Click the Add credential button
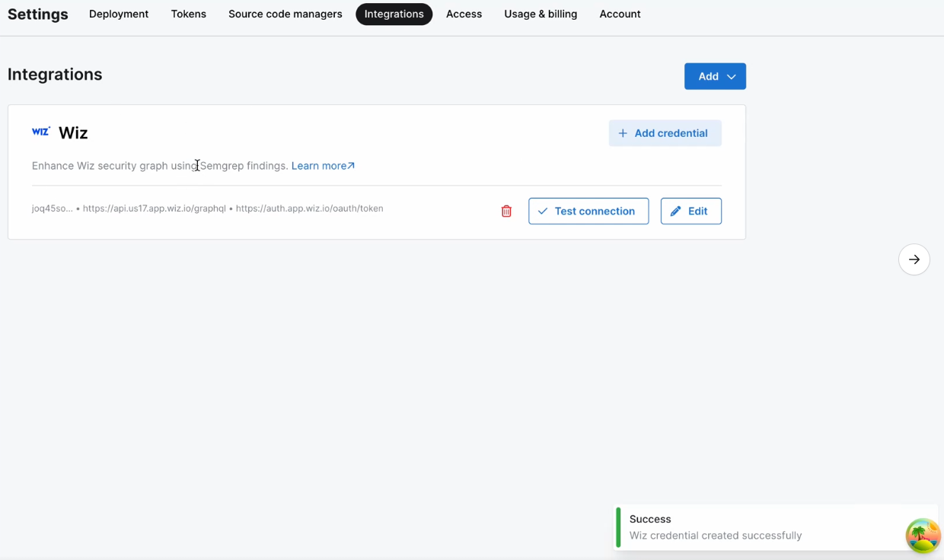The height and width of the screenshot is (560, 944). point(665,132)
